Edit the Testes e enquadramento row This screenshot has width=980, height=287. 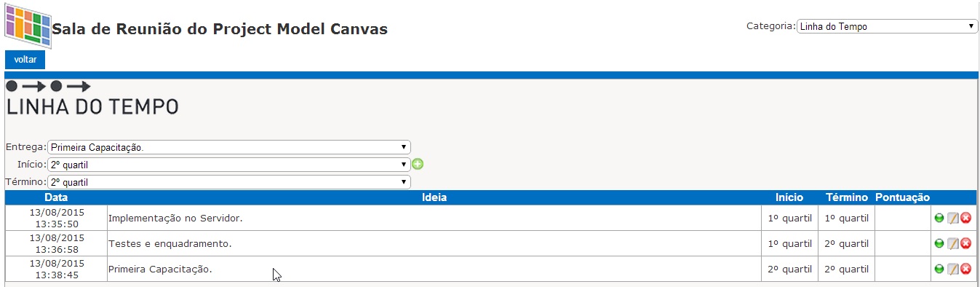coord(952,243)
